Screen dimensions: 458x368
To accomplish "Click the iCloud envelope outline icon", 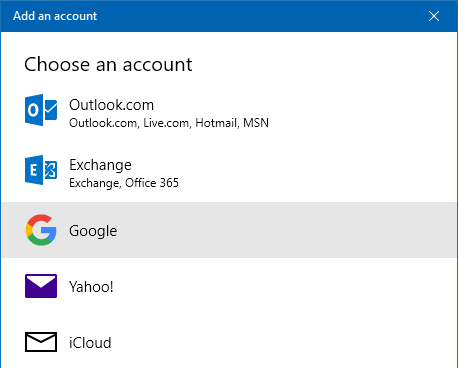I will pyautogui.click(x=41, y=342).
